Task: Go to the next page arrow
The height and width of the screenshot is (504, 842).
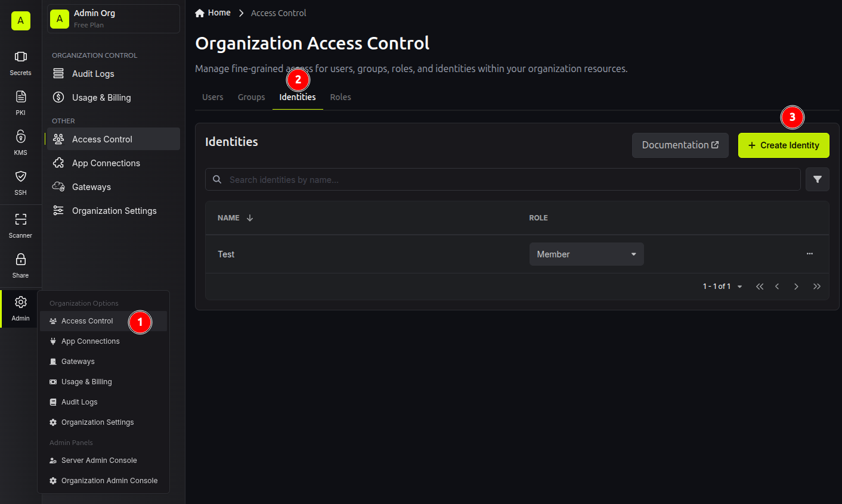Action: point(796,287)
